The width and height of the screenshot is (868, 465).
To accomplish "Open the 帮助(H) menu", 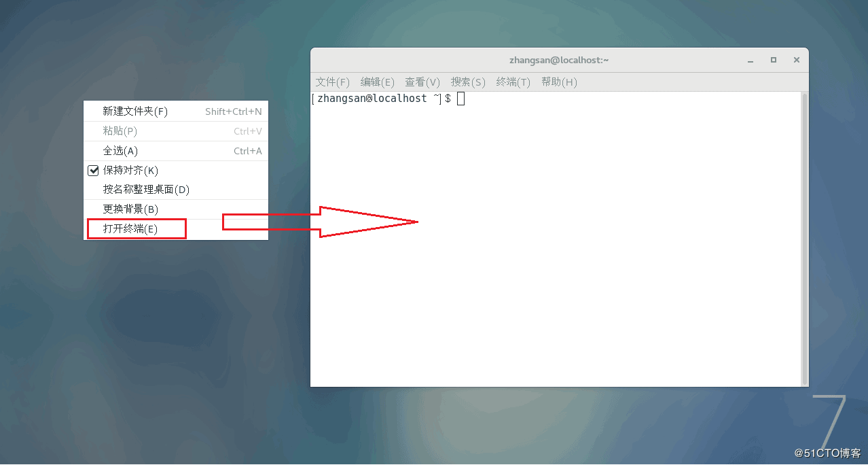I will (x=559, y=82).
